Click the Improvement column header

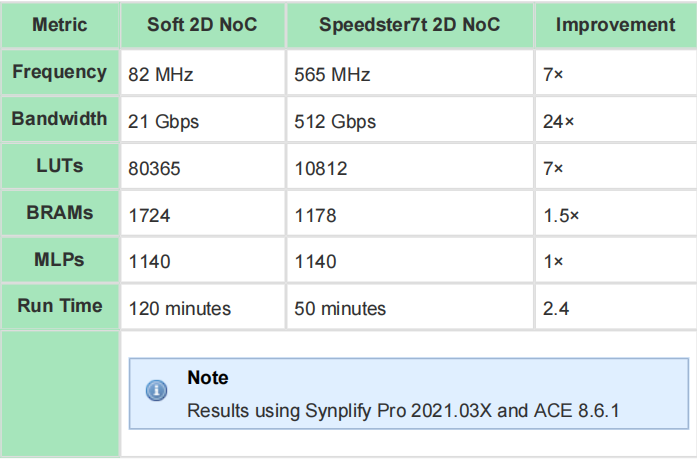[x=615, y=24]
